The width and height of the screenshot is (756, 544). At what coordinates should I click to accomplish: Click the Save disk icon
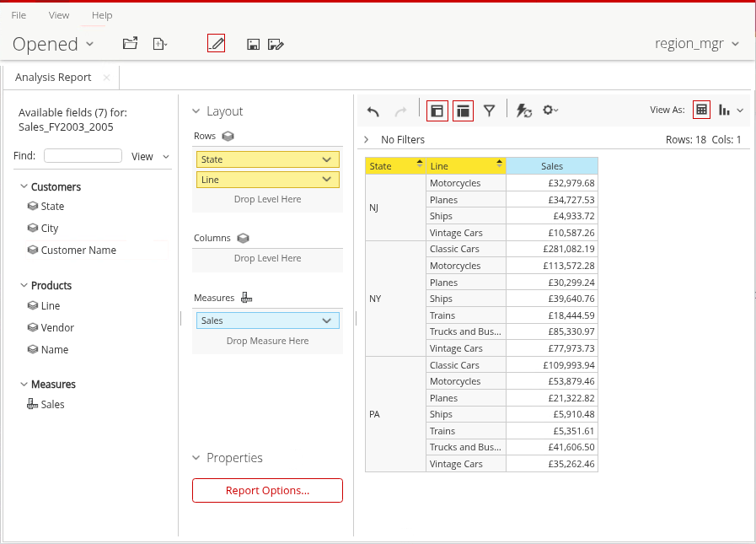point(253,44)
